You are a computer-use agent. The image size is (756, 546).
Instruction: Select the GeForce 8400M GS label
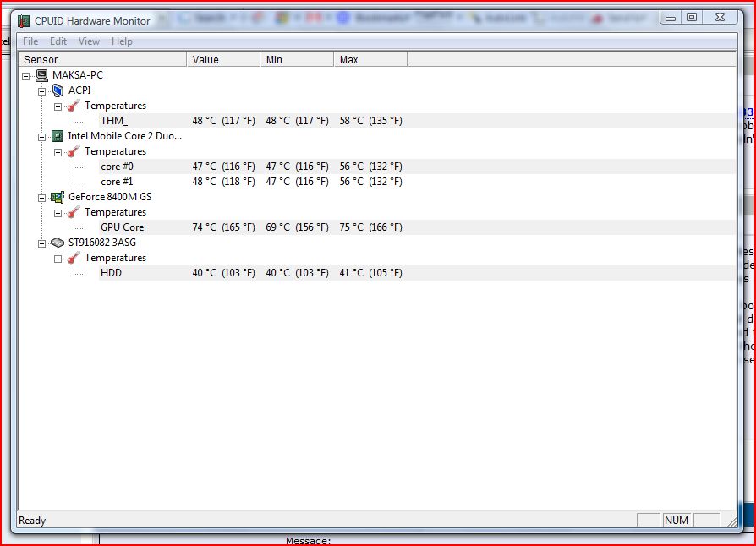click(x=110, y=197)
